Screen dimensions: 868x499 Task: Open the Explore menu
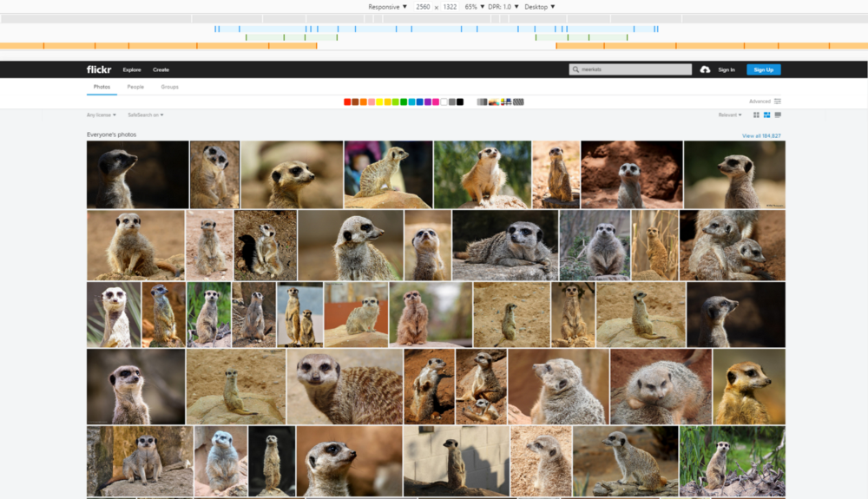coord(132,69)
